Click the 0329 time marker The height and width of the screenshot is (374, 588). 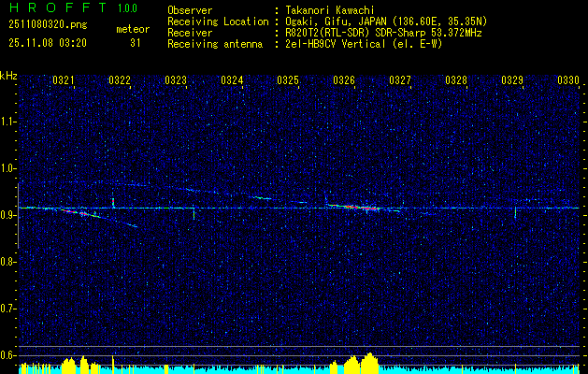[512, 80]
